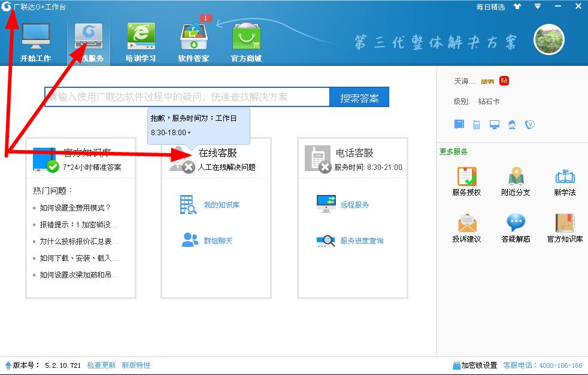
Task: Open 服务进度查询 link
Action: pos(362,241)
